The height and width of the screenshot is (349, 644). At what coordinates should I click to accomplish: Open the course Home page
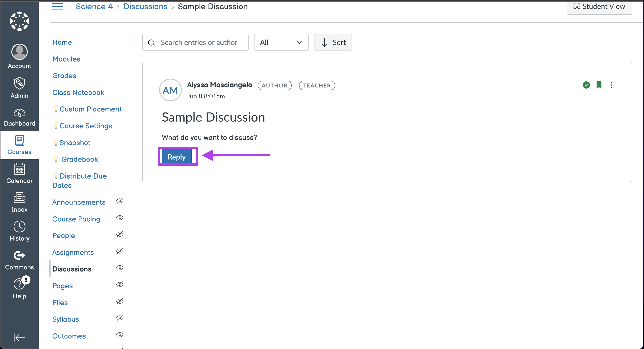click(x=62, y=42)
